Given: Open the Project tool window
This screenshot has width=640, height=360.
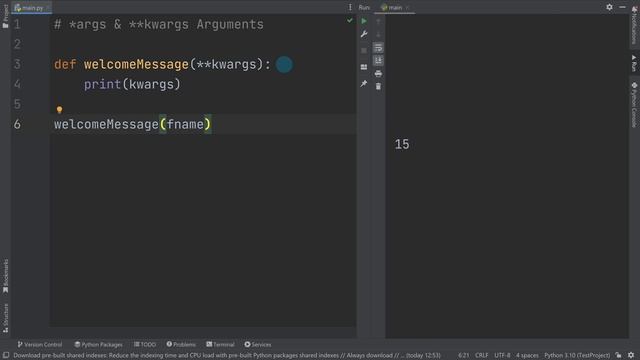Looking at the screenshot, I should (x=5, y=16).
